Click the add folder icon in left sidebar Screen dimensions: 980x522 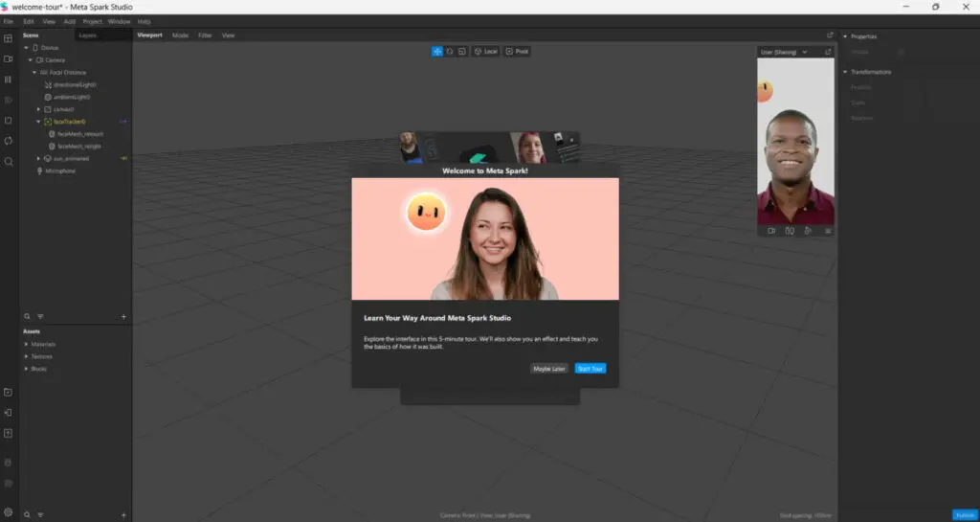[x=8, y=392]
